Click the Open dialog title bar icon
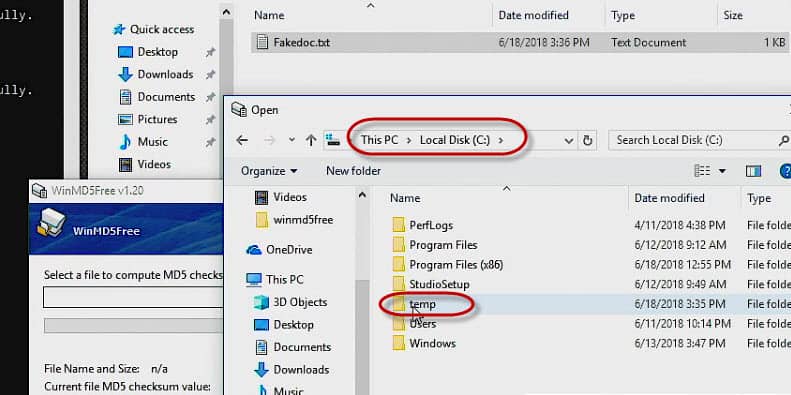This screenshot has height=395, width=791. (239, 109)
